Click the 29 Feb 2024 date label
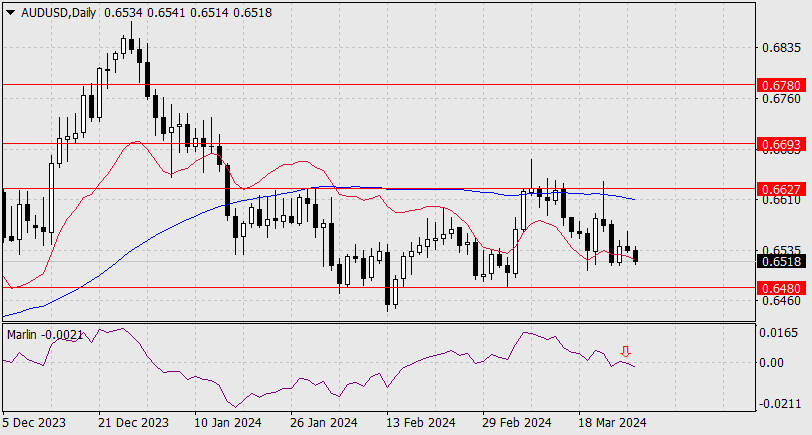The image size is (812, 435). pyautogui.click(x=517, y=423)
